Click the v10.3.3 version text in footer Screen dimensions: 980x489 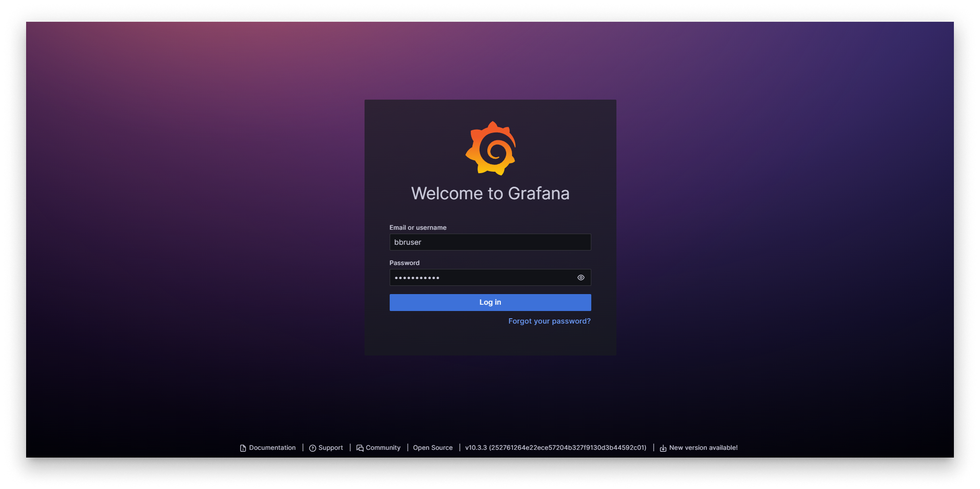coord(556,448)
